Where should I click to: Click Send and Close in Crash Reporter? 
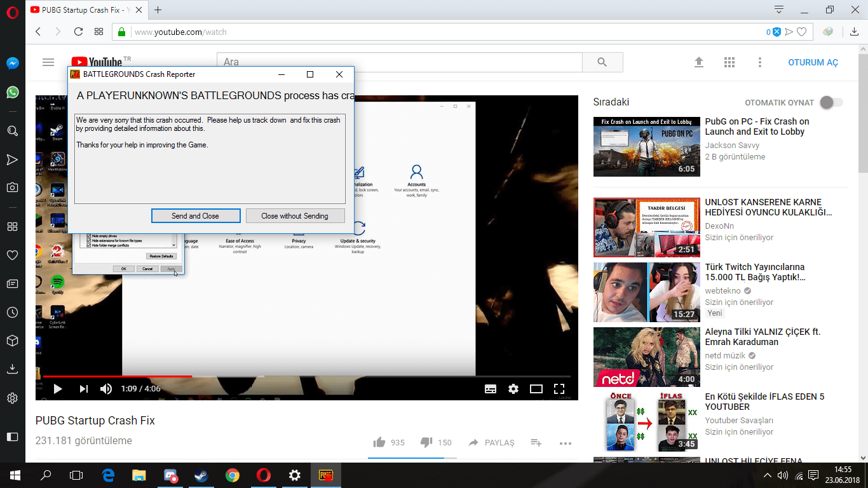(196, 216)
